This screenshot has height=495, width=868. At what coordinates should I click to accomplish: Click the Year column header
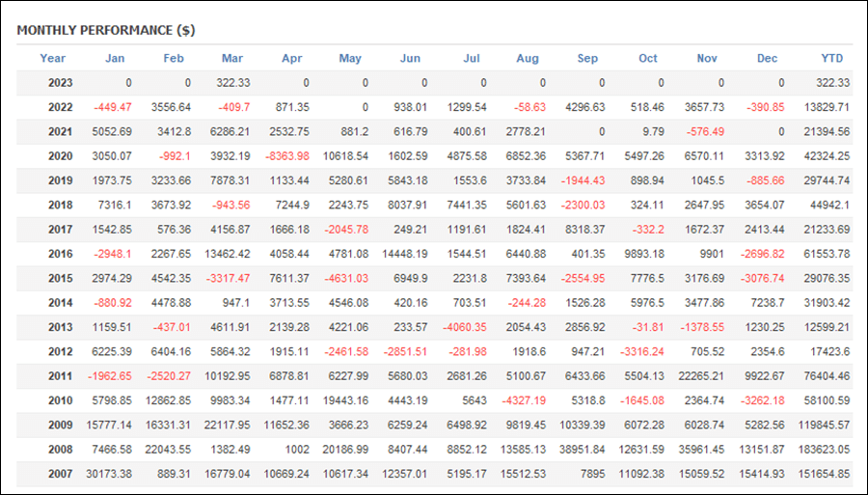(53, 58)
